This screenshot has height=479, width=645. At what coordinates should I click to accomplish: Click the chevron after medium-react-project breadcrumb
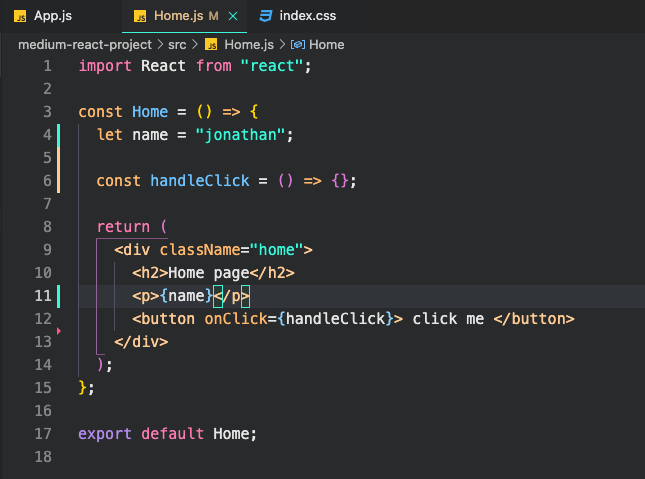pos(160,44)
